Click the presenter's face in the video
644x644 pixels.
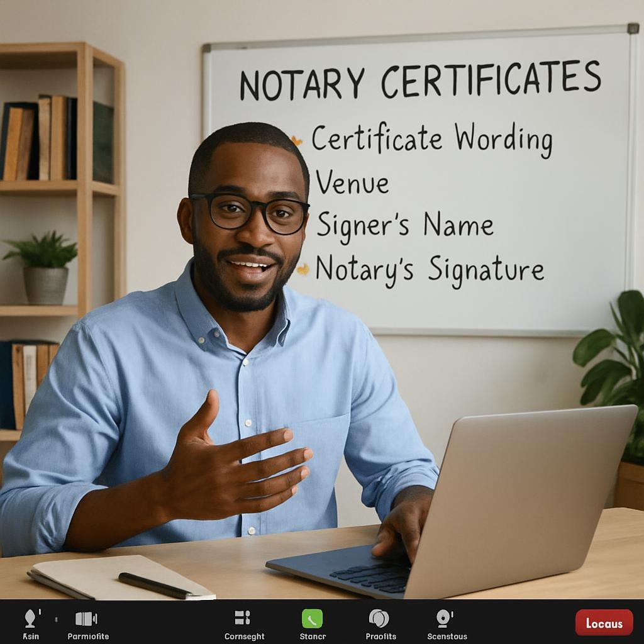coord(247,226)
